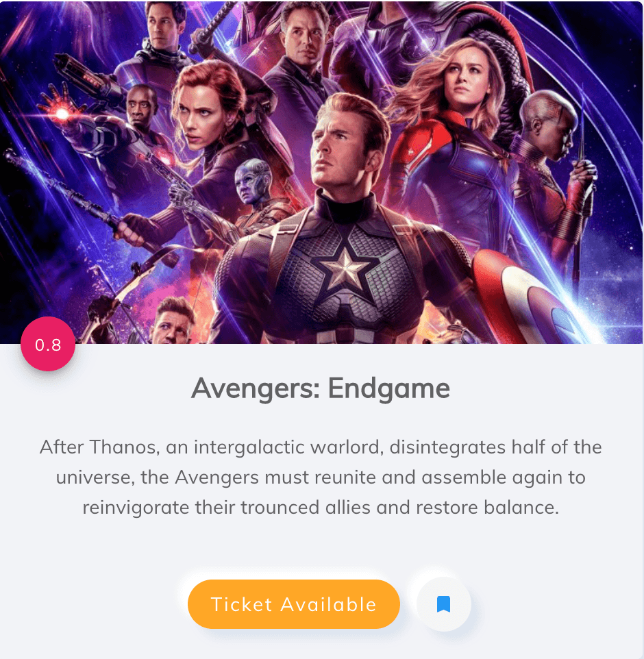Click the word "Ticket" on the orange button
644x659 pixels.
242,604
